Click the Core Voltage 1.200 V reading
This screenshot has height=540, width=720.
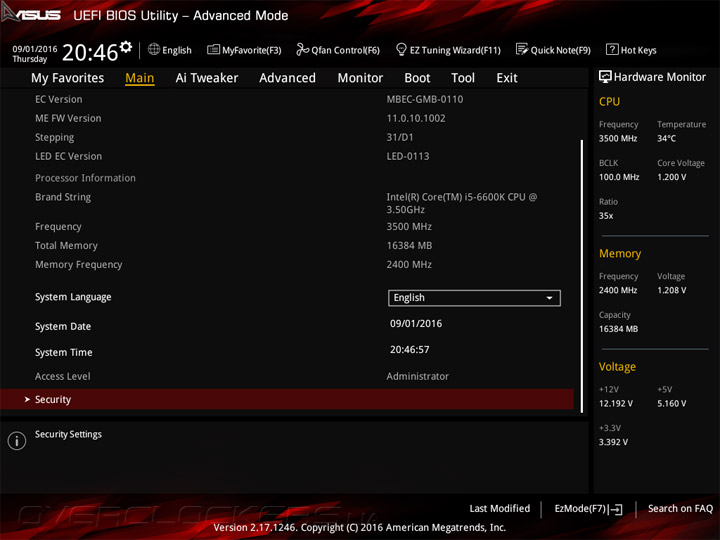(671, 177)
